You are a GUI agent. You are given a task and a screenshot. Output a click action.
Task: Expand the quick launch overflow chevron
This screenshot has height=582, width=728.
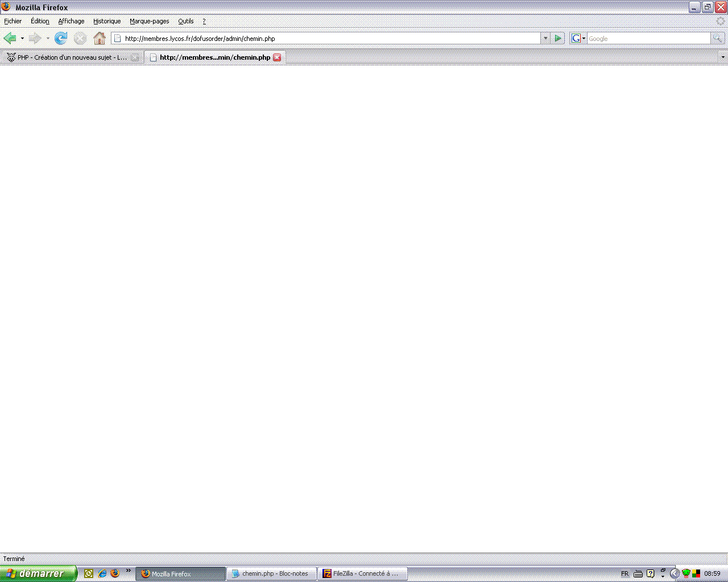click(x=128, y=571)
